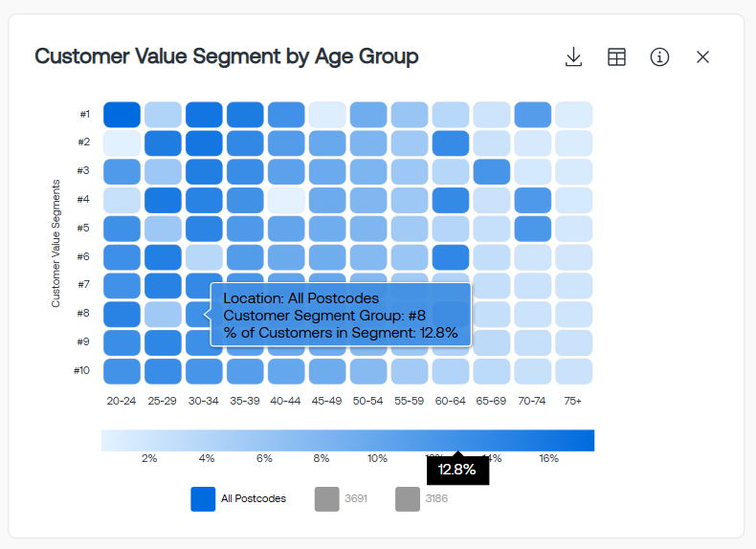Toggle the 3691 postcode legend swatch

[x=327, y=499]
